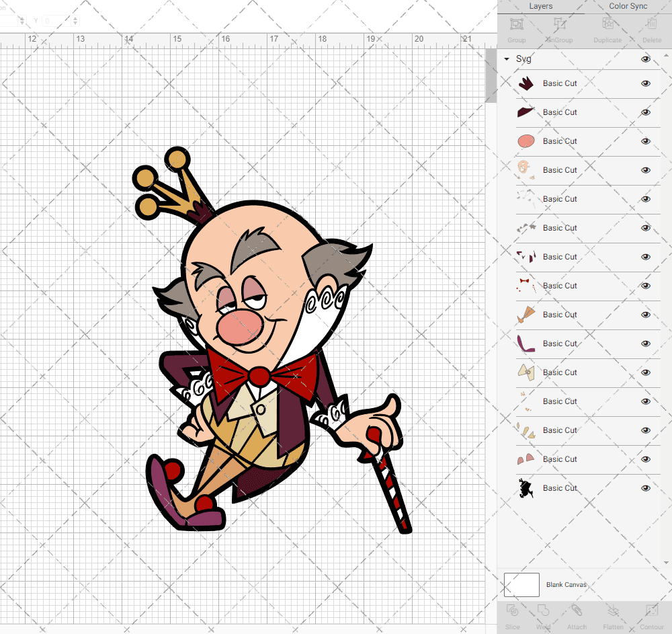The height and width of the screenshot is (634, 672).
Task: Select the peach face layer thumbnail
Action: point(526,169)
